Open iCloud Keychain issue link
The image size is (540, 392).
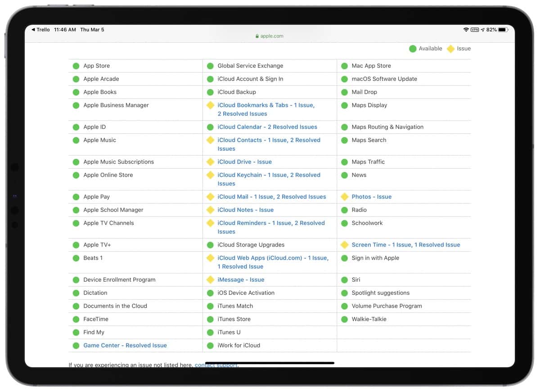[269, 179]
